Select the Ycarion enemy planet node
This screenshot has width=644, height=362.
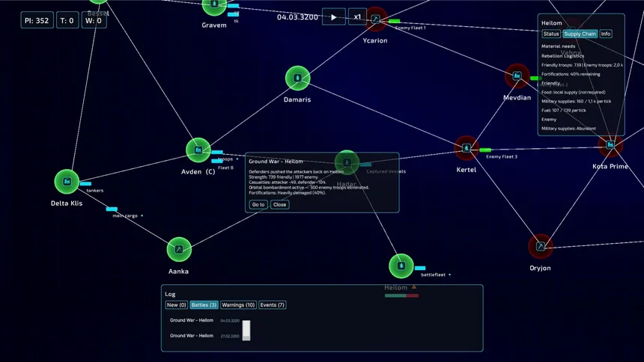pyautogui.click(x=375, y=19)
